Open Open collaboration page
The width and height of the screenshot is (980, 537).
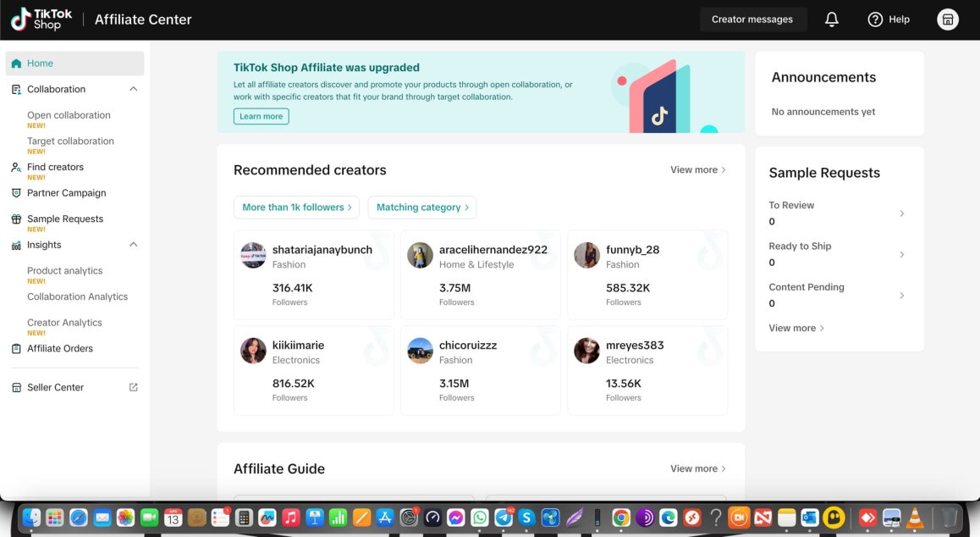tap(69, 115)
